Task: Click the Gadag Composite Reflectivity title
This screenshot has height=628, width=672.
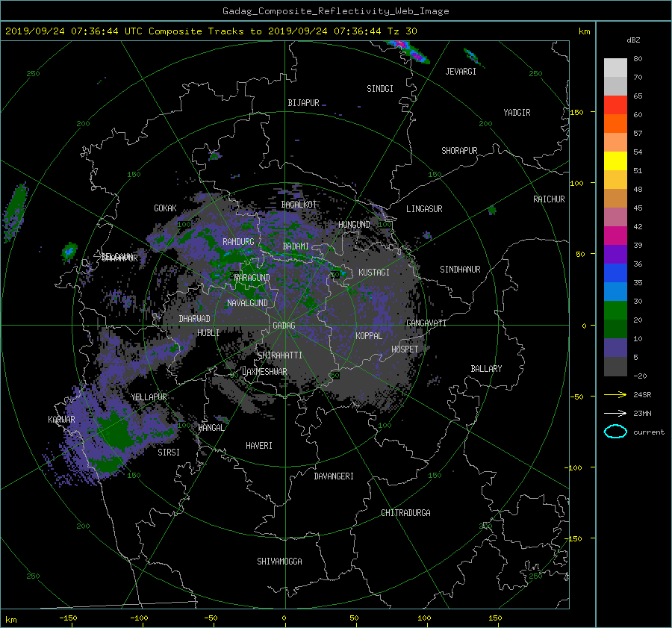Action: point(335,11)
